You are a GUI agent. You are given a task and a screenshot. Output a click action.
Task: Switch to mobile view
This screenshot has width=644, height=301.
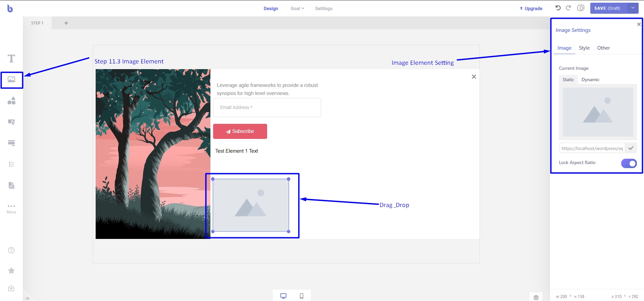click(x=302, y=296)
